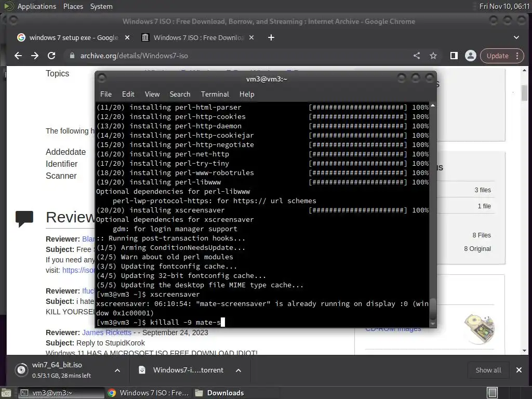This screenshot has width=532, height=399.
Task: Go back in Chrome browser history
Action: click(x=18, y=56)
